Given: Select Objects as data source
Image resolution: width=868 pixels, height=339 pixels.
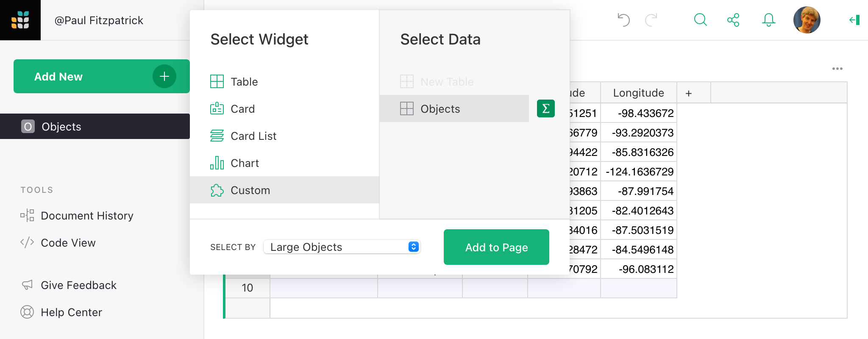Looking at the screenshot, I should (454, 108).
